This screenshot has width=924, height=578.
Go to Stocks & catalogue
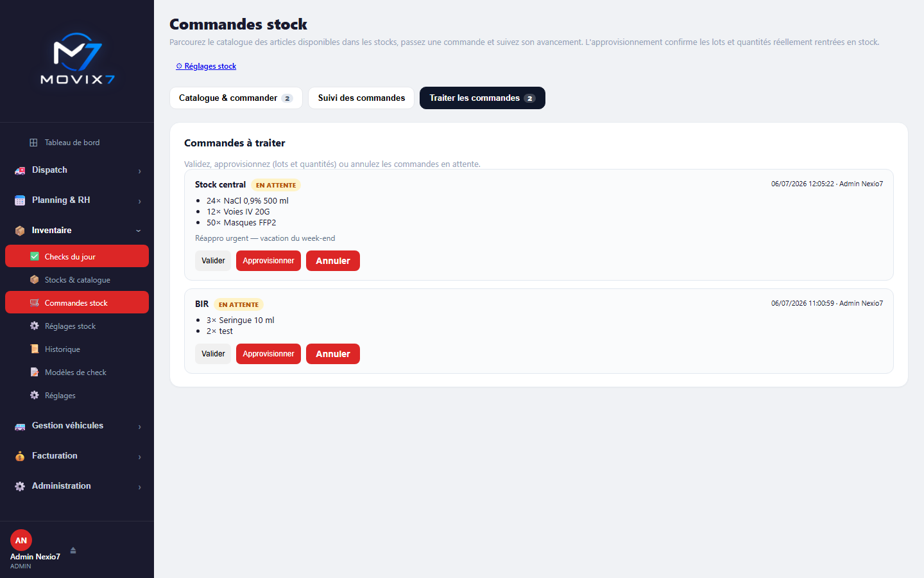pos(77,279)
